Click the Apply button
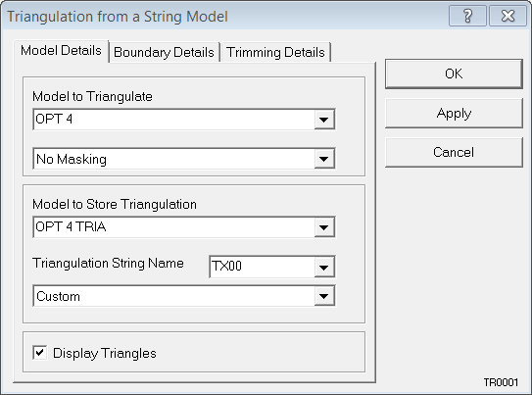Image resolution: width=532 pixels, height=395 pixels. click(454, 114)
